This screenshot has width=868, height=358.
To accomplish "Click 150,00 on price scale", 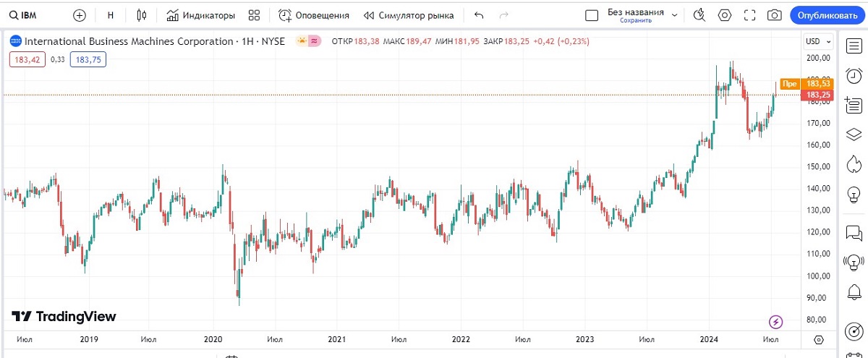I will coord(817,167).
